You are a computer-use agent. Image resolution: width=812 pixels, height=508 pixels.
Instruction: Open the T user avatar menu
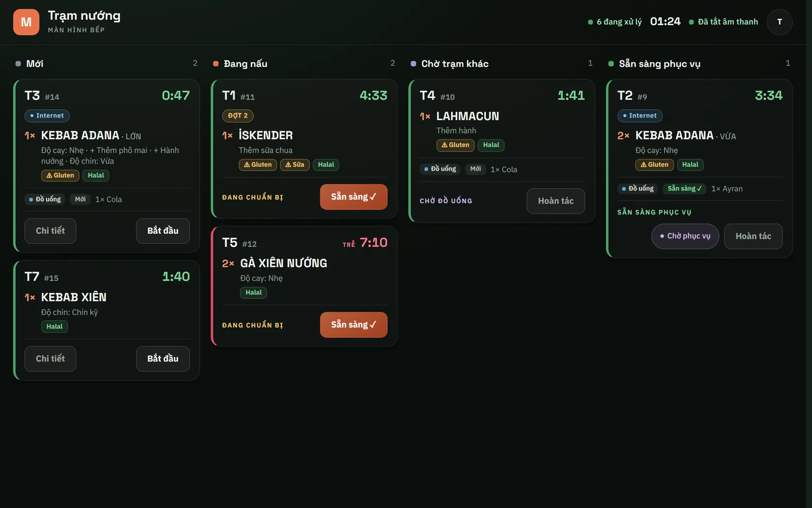click(x=779, y=22)
